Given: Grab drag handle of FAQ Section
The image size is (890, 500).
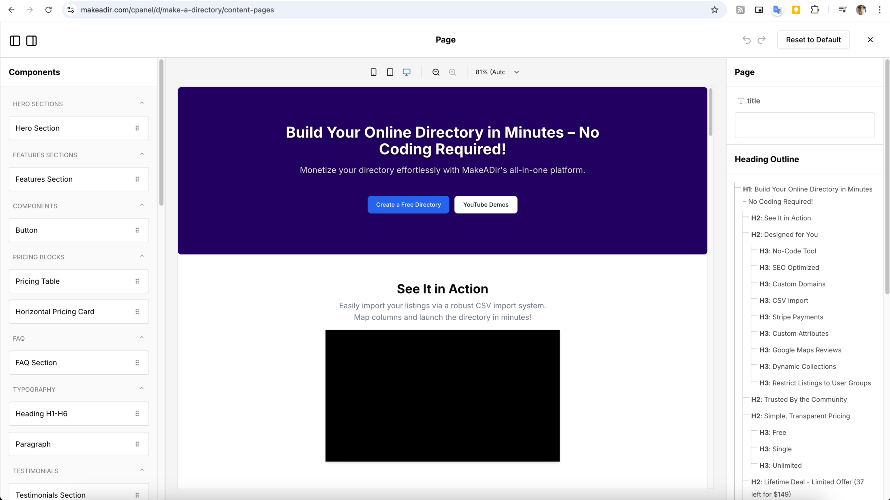Looking at the screenshot, I should point(137,363).
